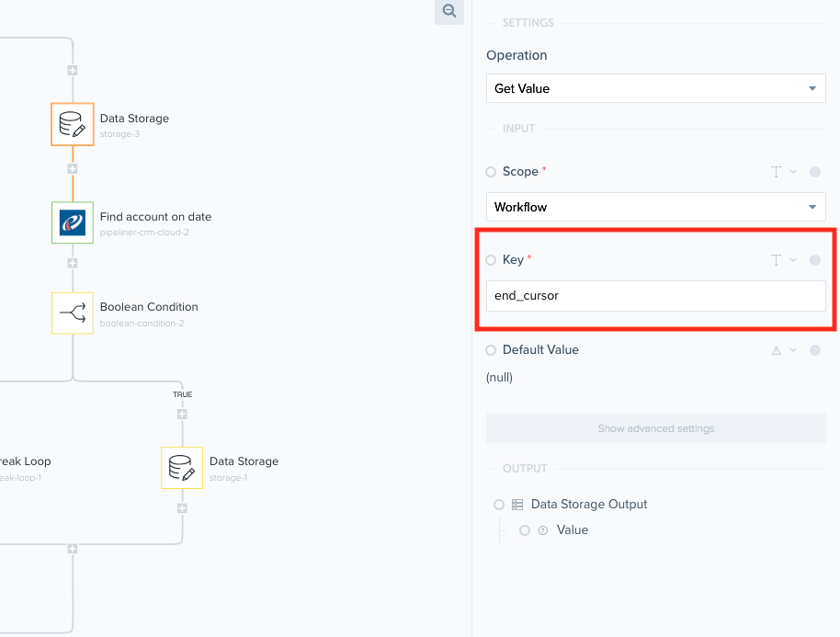Screen dimensions: 840x637
Task: Select the Boolean Condition node icon
Action: coord(72,313)
